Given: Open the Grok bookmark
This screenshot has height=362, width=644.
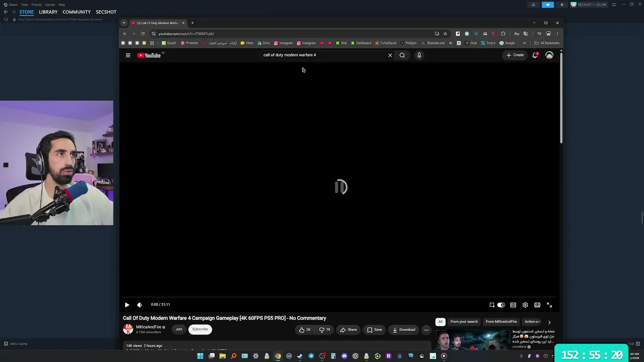Looking at the screenshot, I should 471,43.
